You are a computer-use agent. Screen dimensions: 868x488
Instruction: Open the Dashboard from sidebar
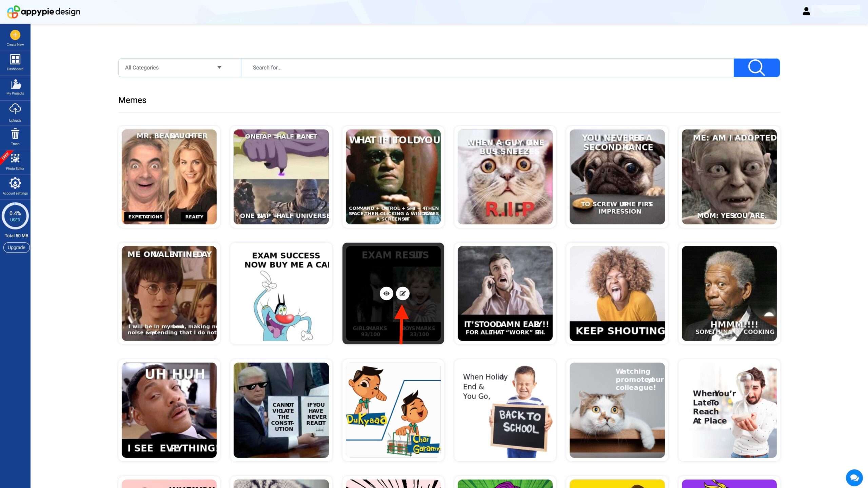(15, 63)
